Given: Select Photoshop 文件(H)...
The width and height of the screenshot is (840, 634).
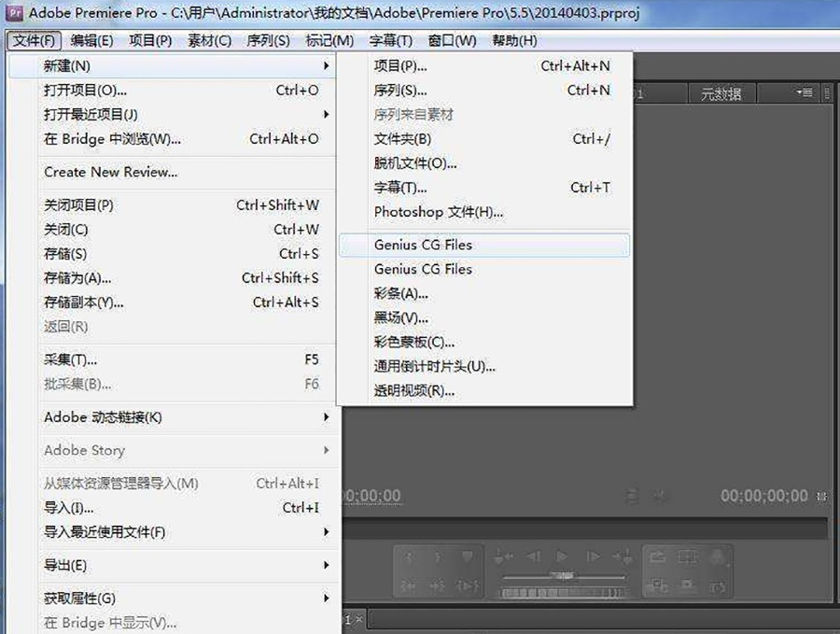Looking at the screenshot, I should point(484,212).
